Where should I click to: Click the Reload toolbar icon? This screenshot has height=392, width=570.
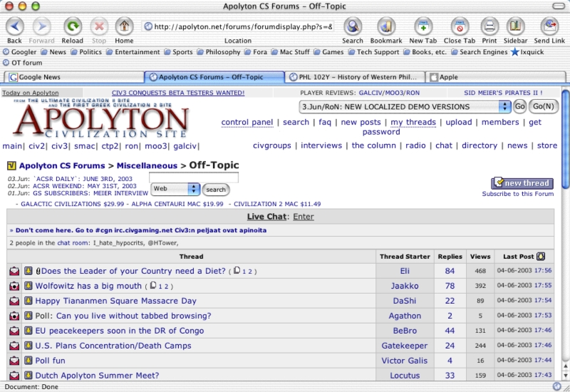click(72, 27)
